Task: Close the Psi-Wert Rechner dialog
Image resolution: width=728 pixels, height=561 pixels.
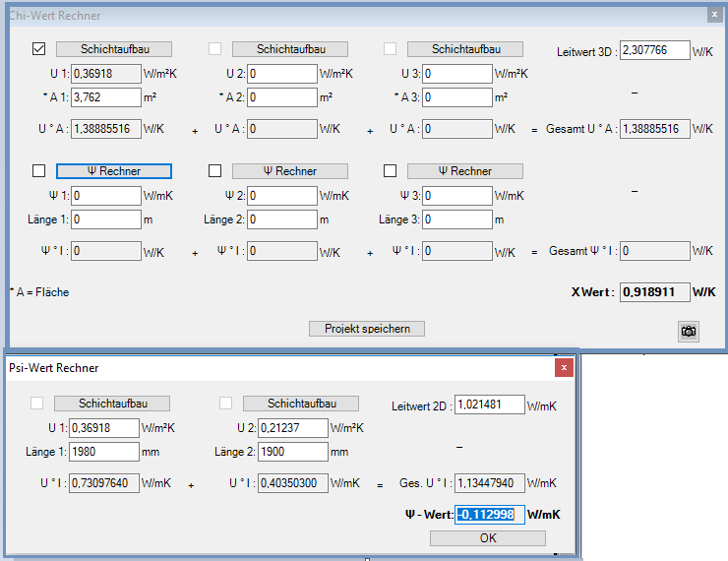Action: tap(564, 368)
